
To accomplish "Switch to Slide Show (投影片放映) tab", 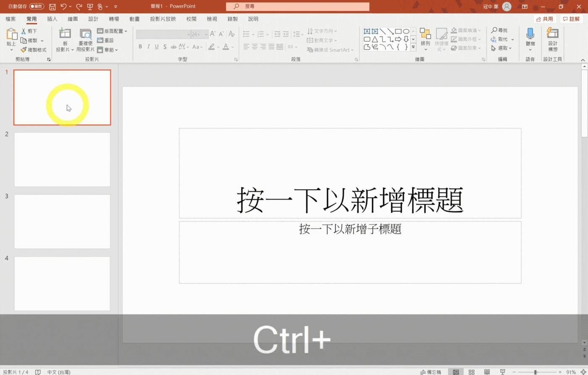I will (x=163, y=19).
